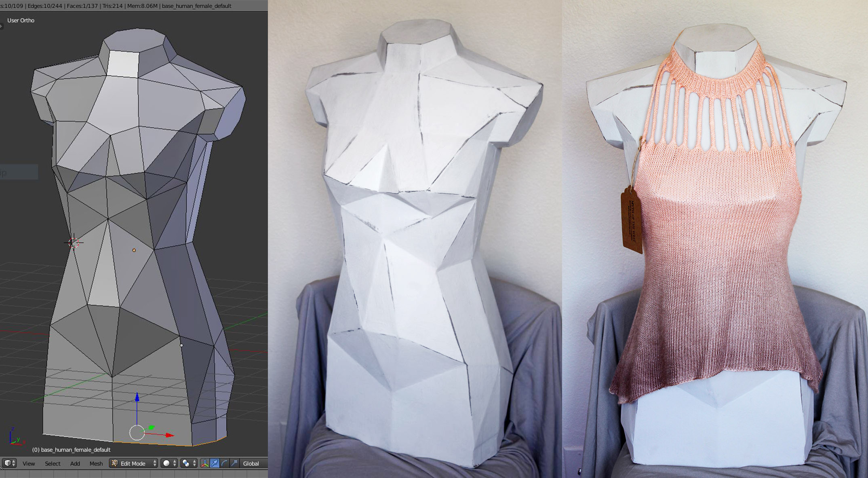
Task: Click the 3D cursor crosshair on the torso
Action: 74,243
